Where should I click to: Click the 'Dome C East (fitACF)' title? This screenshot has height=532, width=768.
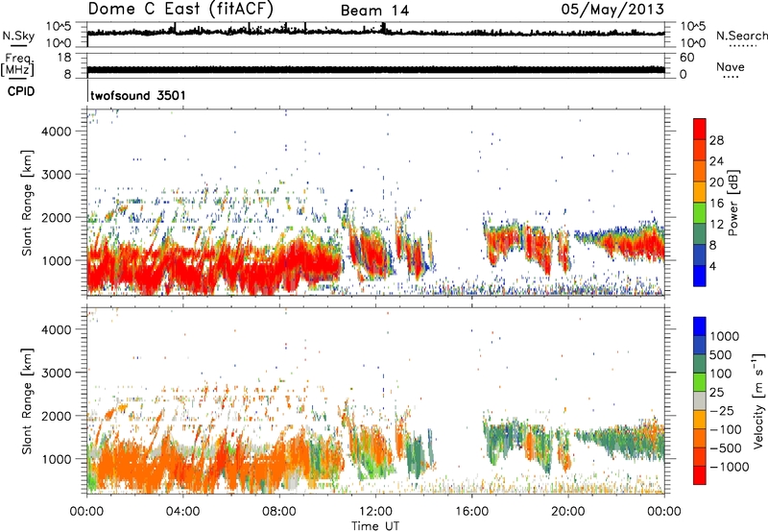tap(180, 10)
